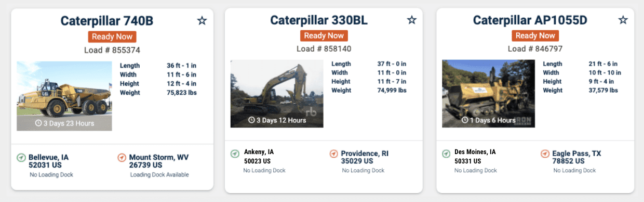Click the Ready Now badge on Caterpillar 740B
644x202 pixels.
(x=112, y=37)
